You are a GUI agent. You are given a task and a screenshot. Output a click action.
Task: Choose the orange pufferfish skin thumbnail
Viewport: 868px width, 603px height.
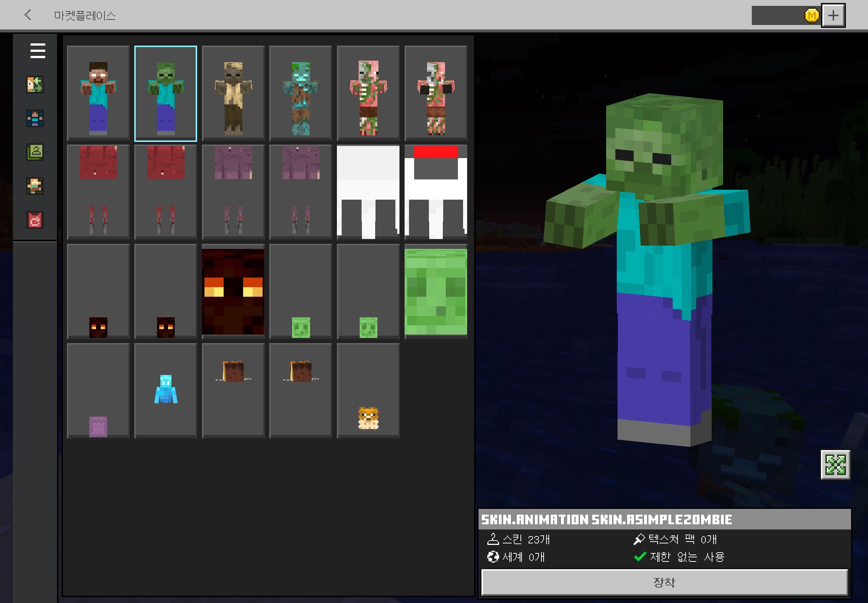368,391
